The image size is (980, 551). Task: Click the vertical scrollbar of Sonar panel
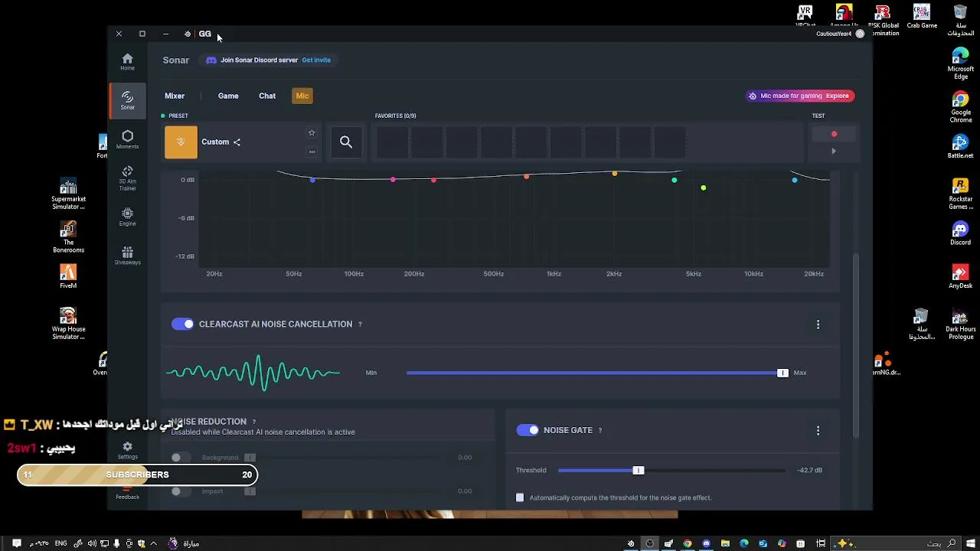pyautogui.click(x=856, y=344)
